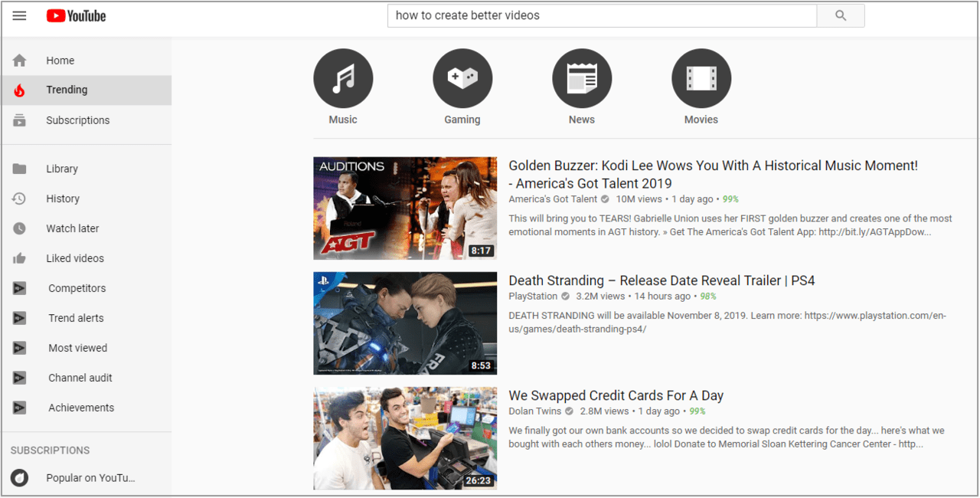Click the 99% rating on the Dolan Twins video
This screenshot has width=980, height=498.
pos(697,411)
